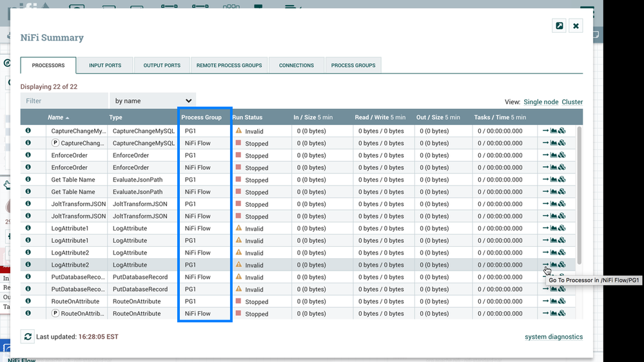This screenshot has height=362, width=644.
Task: Click the refresh button beside Last updated
Action: click(27, 337)
